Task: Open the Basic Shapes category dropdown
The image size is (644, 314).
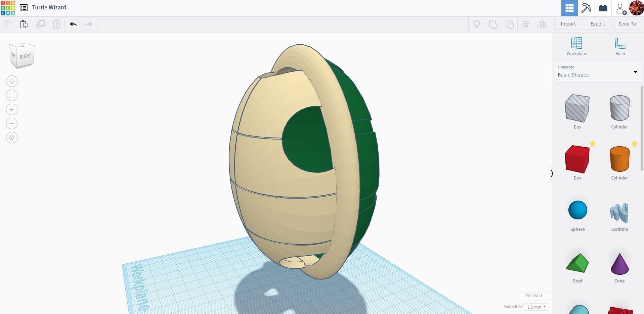Action: coord(598,71)
